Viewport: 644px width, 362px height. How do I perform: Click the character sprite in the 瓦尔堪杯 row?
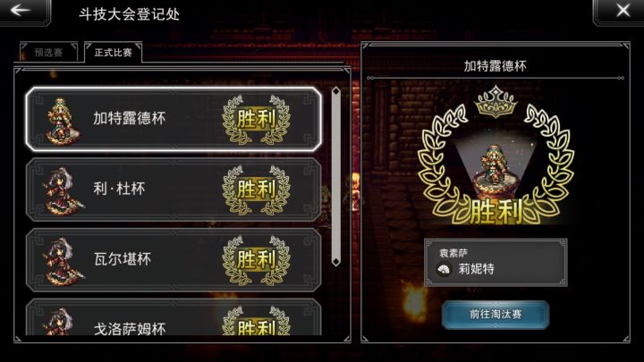click(x=63, y=261)
